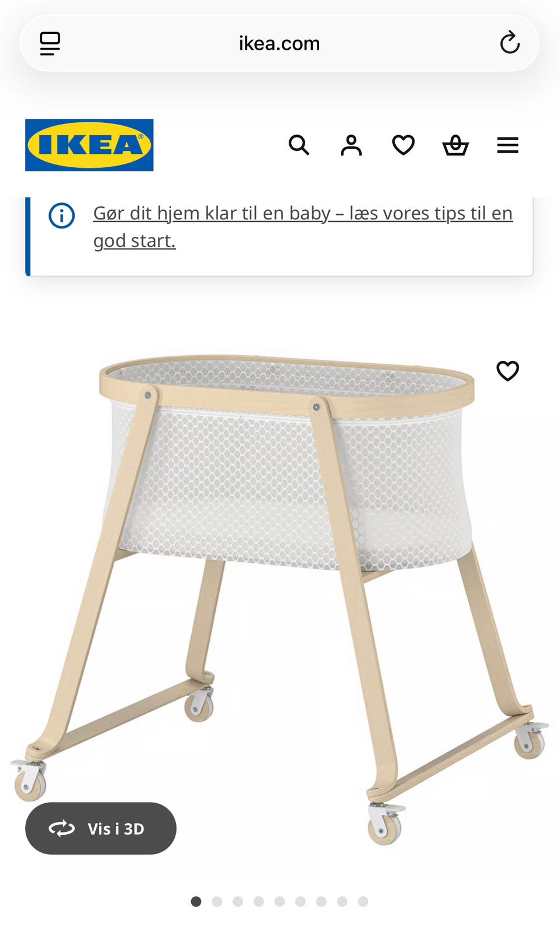The height and width of the screenshot is (936, 560).
Task: Jump to the last carousel dot
Action: 363,901
